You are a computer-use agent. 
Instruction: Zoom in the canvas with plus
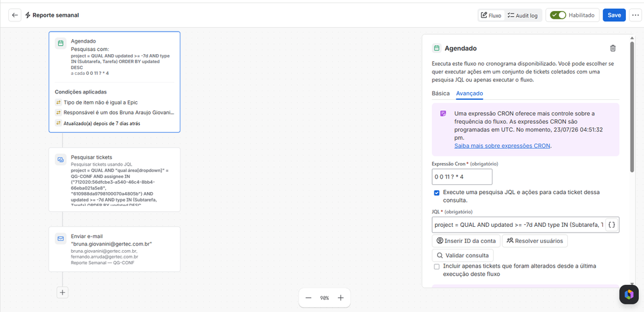[340, 298]
